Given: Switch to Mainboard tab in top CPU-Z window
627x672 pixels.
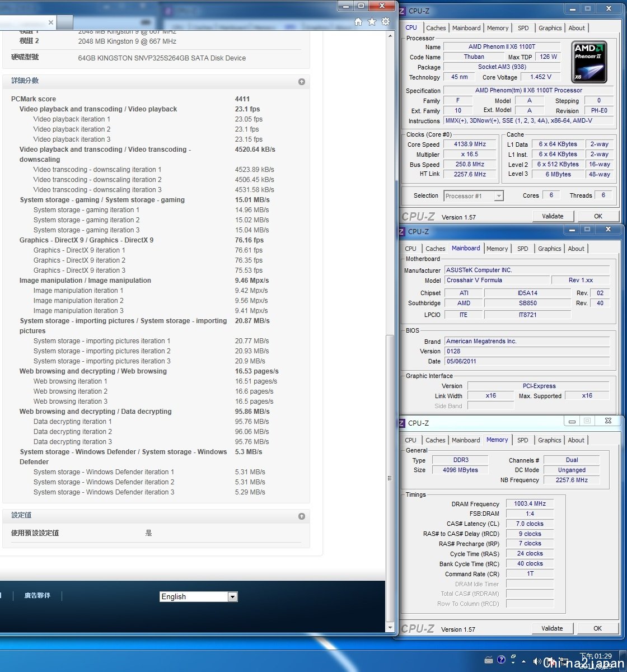Looking at the screenshot, I should pyautogui.click(x=466, y=28).
